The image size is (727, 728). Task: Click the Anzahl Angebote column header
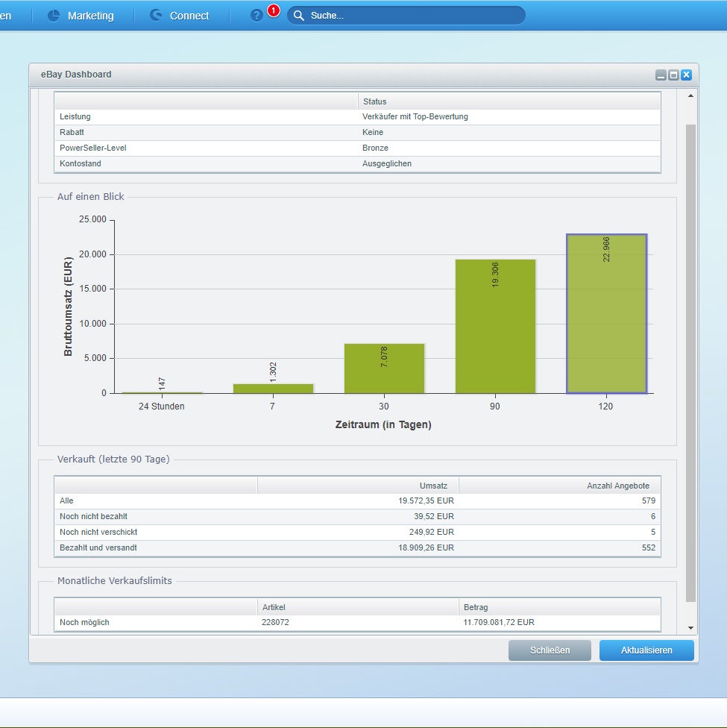pos(559,486)
